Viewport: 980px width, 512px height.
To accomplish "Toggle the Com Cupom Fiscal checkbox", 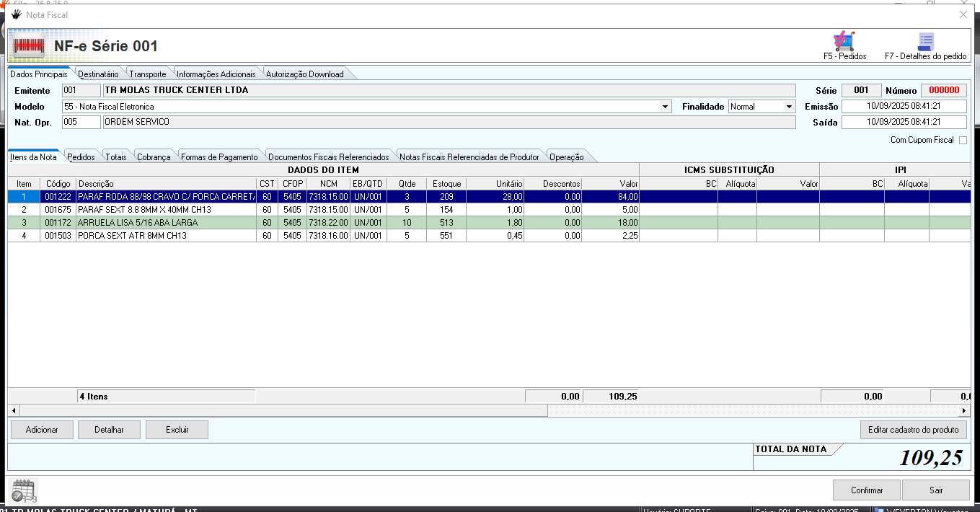I will tap(963, 140).
